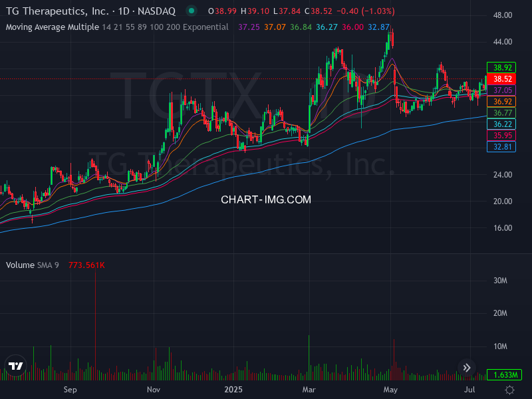Click the SMA 9 volume average label

(x=49, y=265)
